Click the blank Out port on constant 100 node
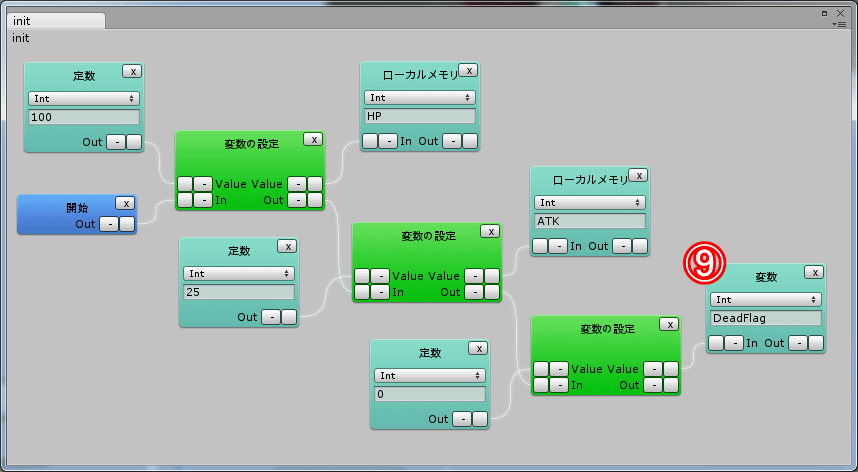 [134, 142]
